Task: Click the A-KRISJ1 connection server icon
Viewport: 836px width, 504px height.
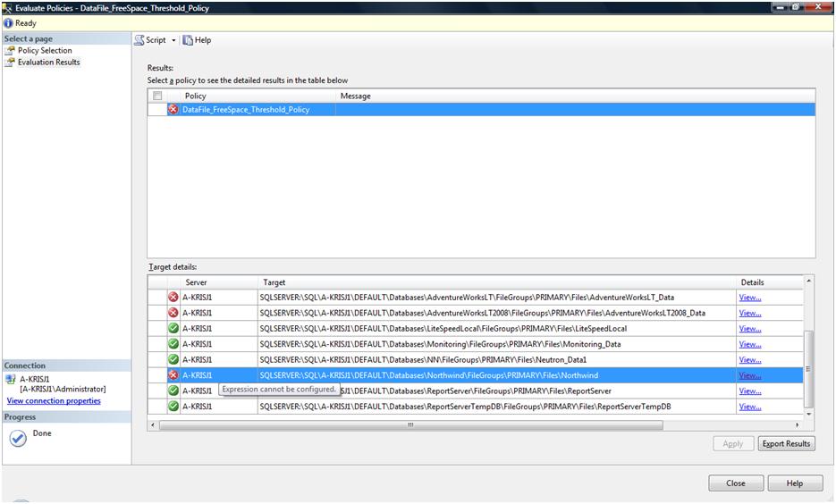Action: (x=11, y=380)
